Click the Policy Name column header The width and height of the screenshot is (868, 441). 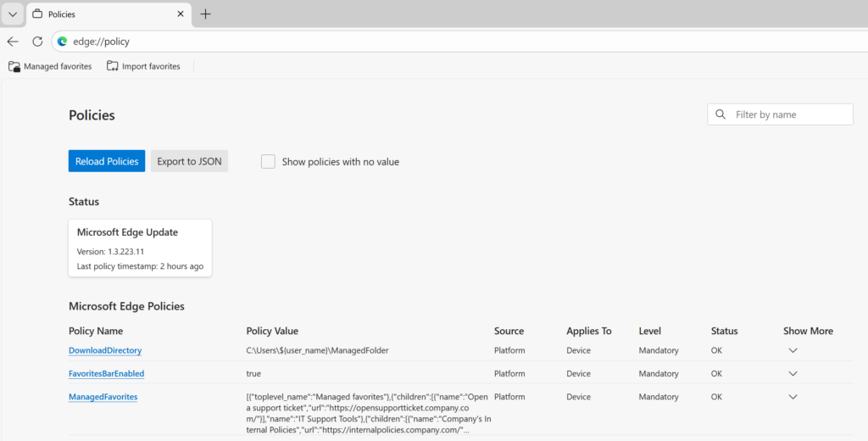click(96, 331)
